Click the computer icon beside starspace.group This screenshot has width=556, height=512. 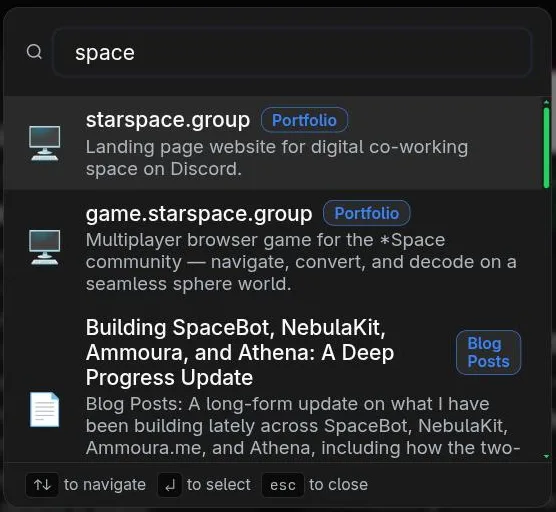click(x=45, y=143)
